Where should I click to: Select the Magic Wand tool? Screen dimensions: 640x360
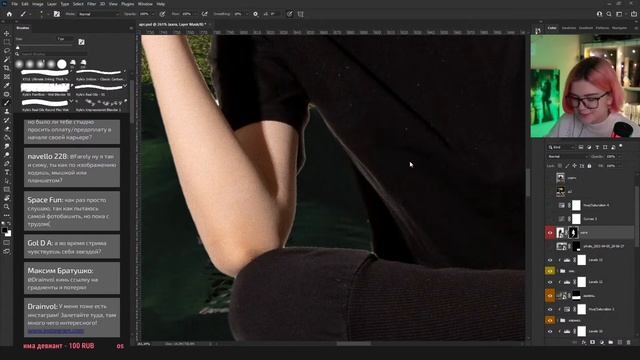(7, 60)
